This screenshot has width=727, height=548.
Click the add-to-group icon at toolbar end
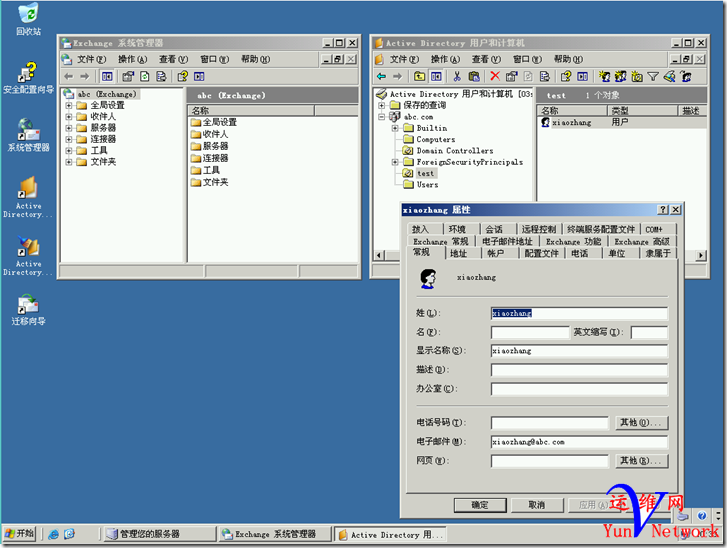tap(686, 76)
